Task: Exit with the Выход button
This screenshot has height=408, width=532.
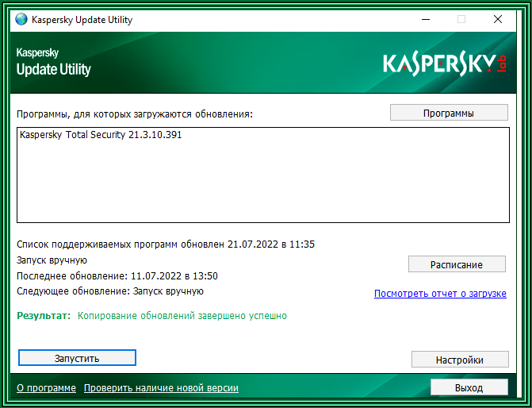Action: (x=469, y=387)
